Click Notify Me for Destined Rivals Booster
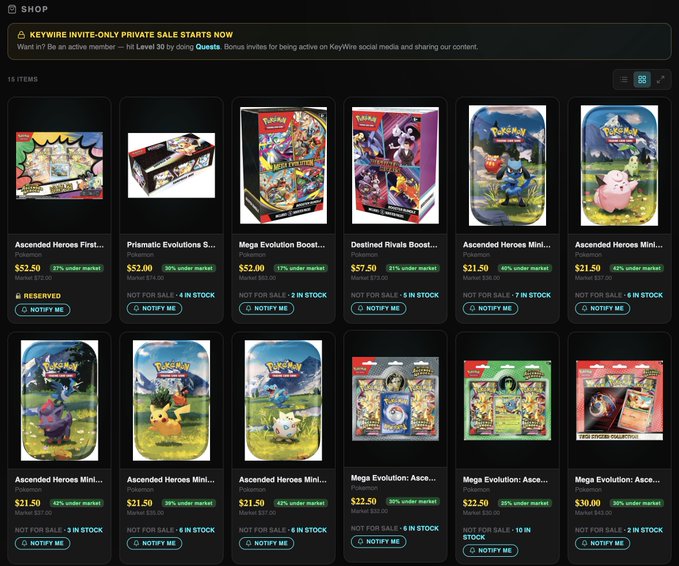 [378, 308]
